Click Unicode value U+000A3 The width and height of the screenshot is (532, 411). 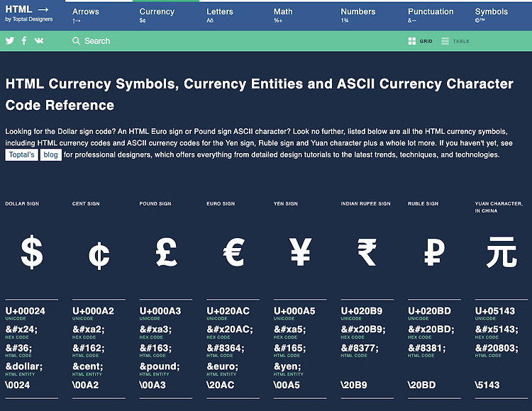coord(160,310)
